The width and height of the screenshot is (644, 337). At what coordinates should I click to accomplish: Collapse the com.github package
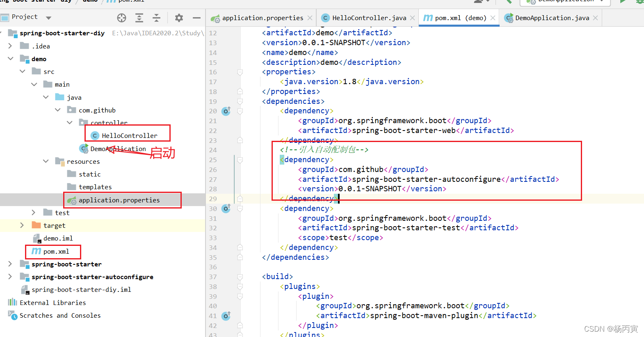58,110
